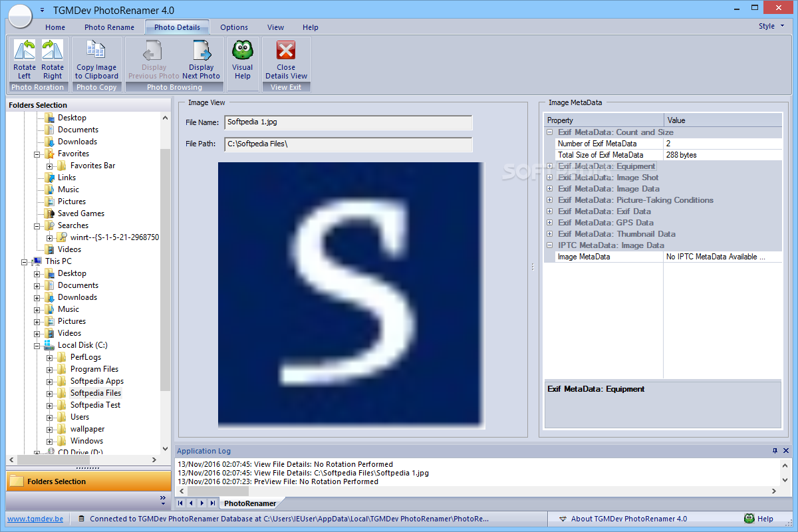Rotate the photo left
The image size is (798, 532).
point(25,60)
